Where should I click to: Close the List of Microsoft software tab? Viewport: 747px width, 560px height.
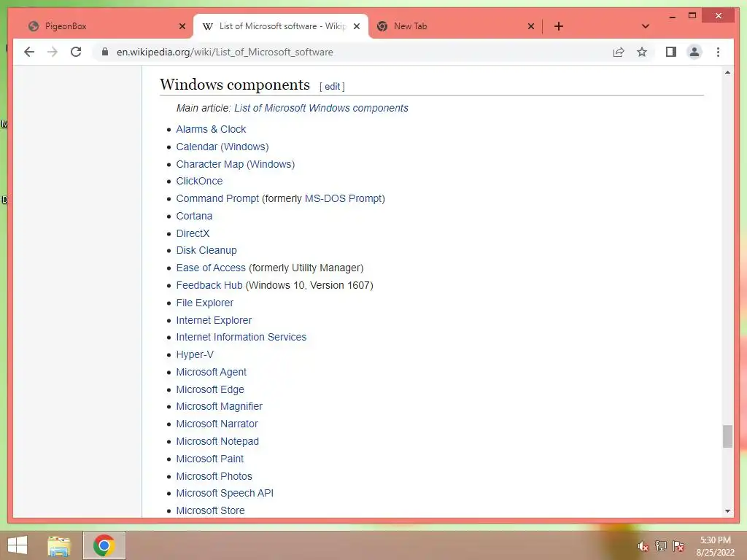[356, 26]
